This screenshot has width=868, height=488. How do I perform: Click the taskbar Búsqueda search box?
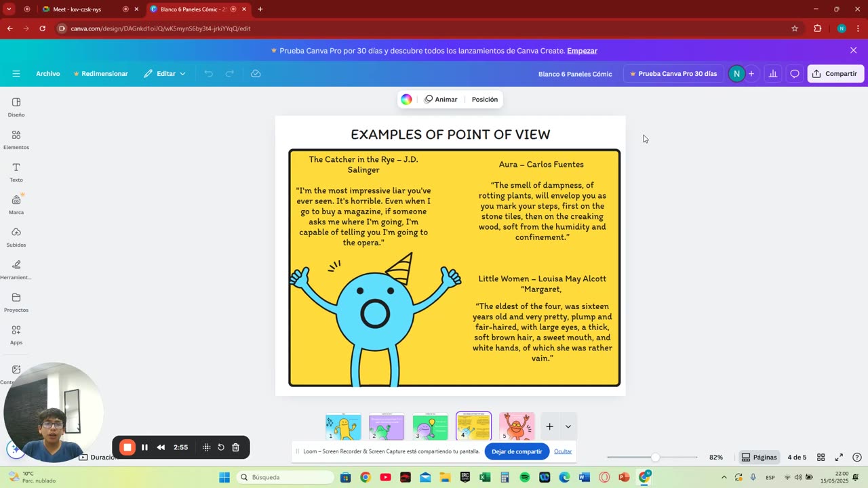[x=284, y=477]
